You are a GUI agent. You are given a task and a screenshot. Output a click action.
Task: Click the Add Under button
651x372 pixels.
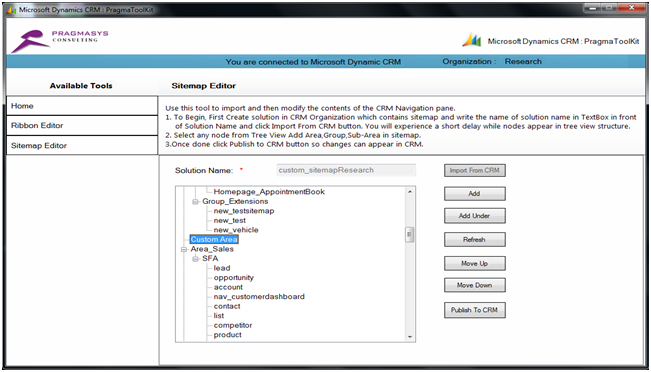coord(475,216)
